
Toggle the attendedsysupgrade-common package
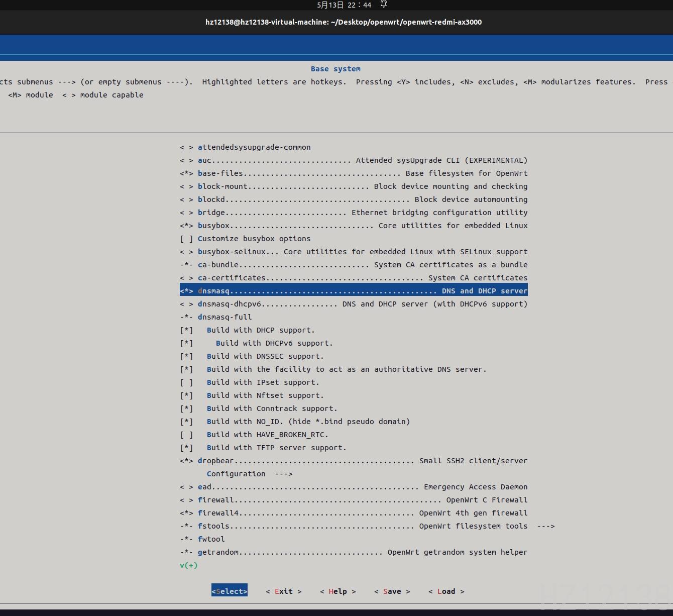pyautogui.click(x=245, y=147)
